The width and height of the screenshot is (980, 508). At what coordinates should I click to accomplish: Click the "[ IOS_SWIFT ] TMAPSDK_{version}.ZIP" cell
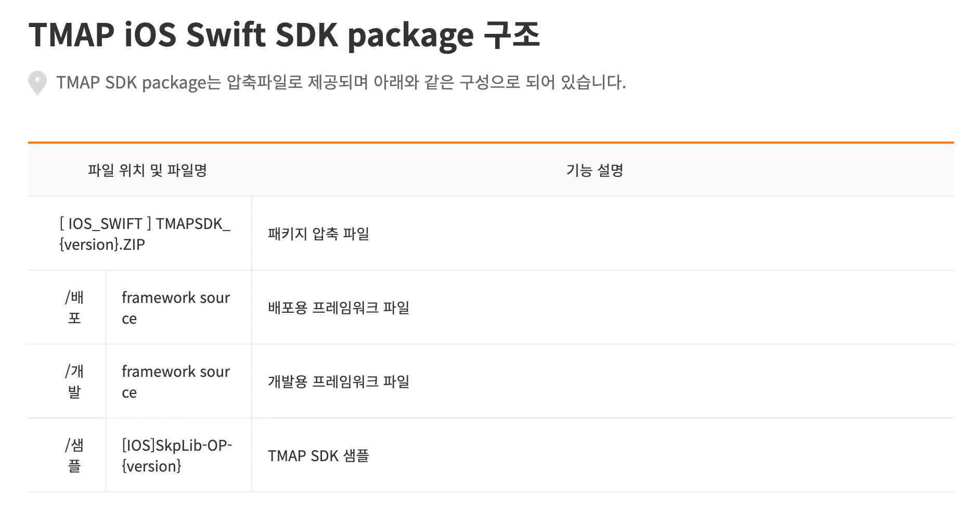click(145, 234)
